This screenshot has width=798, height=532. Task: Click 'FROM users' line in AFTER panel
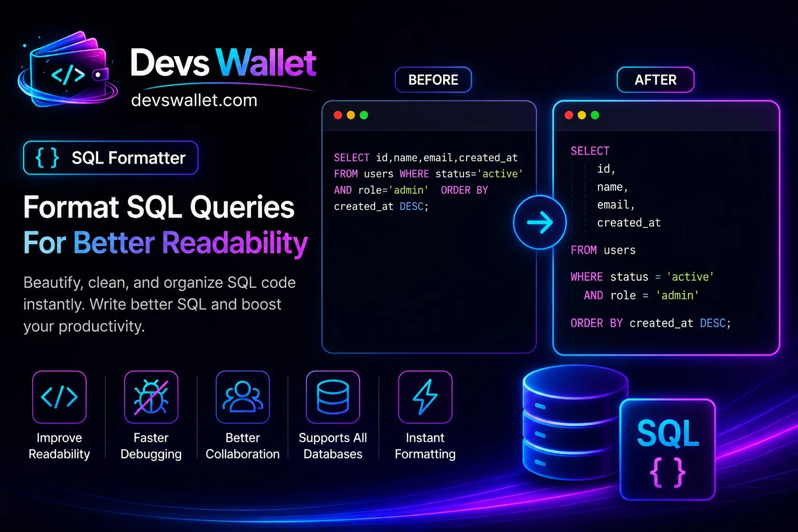(603, 250)
